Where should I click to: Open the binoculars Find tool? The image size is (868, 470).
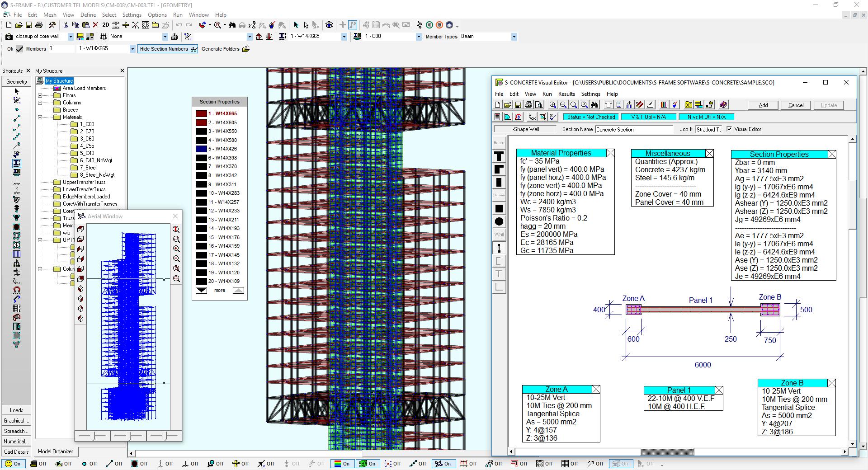pos(233,26)
